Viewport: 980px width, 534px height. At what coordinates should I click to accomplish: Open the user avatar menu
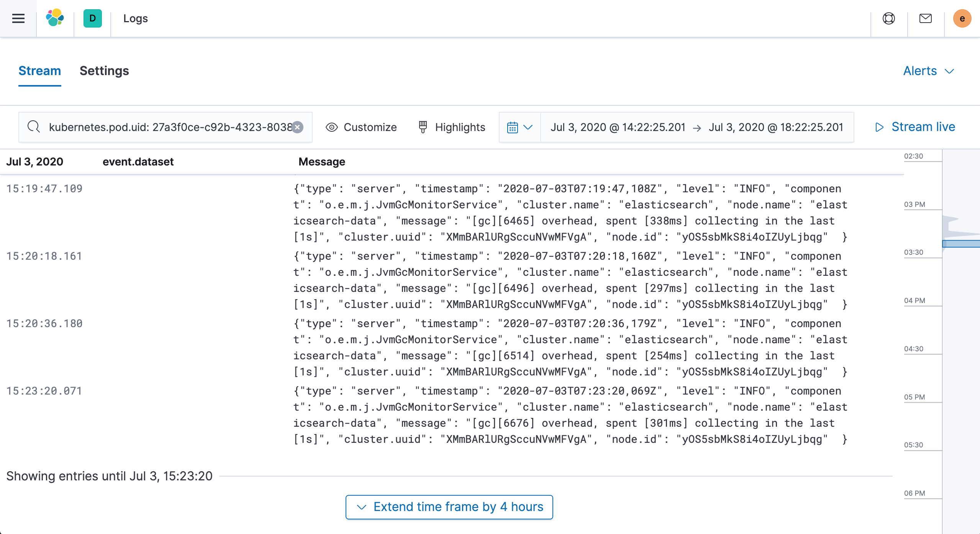click(962, 18)
